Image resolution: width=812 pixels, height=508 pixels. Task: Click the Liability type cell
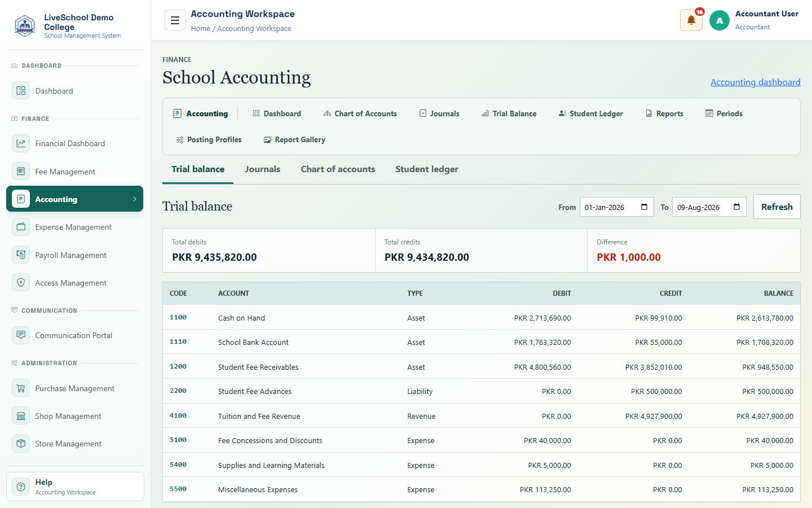[x=420, y=392]
